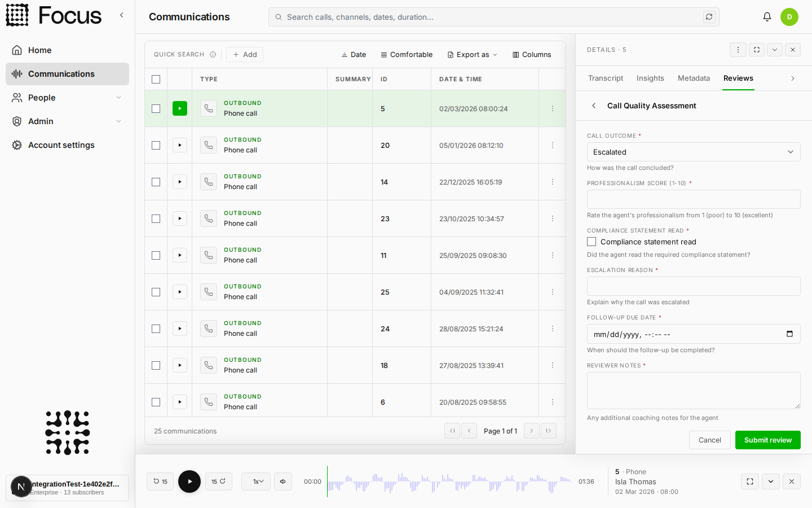The height and width of the screenshot is (508, 812).
Task: Open row options for call ID 20
Action: 553,145
